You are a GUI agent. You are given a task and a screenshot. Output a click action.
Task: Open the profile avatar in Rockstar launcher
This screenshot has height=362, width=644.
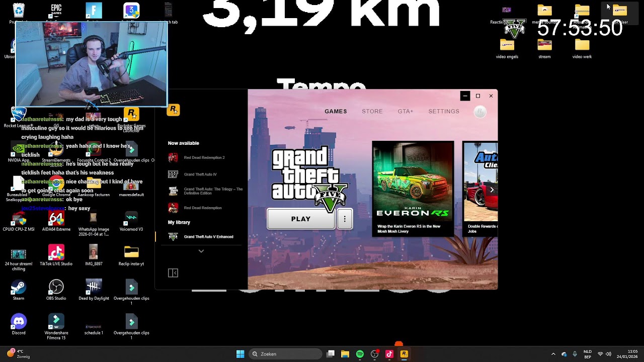coord(480,112)
